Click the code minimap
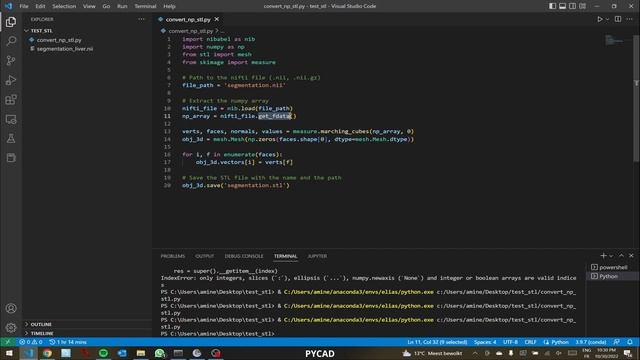Viewport: 640px width, 360px height. click(614, 40)
